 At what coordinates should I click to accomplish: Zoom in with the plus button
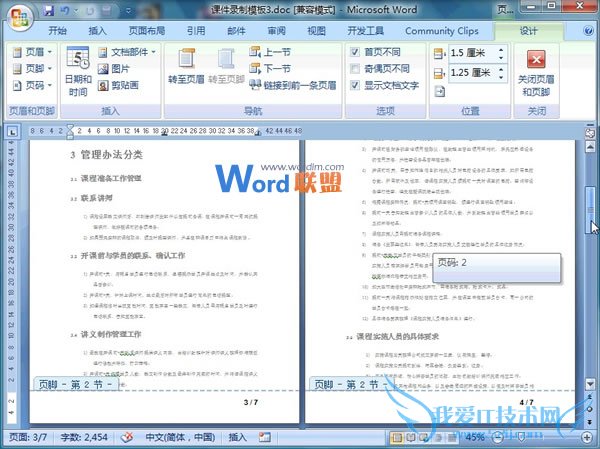(x=587, y=437)
